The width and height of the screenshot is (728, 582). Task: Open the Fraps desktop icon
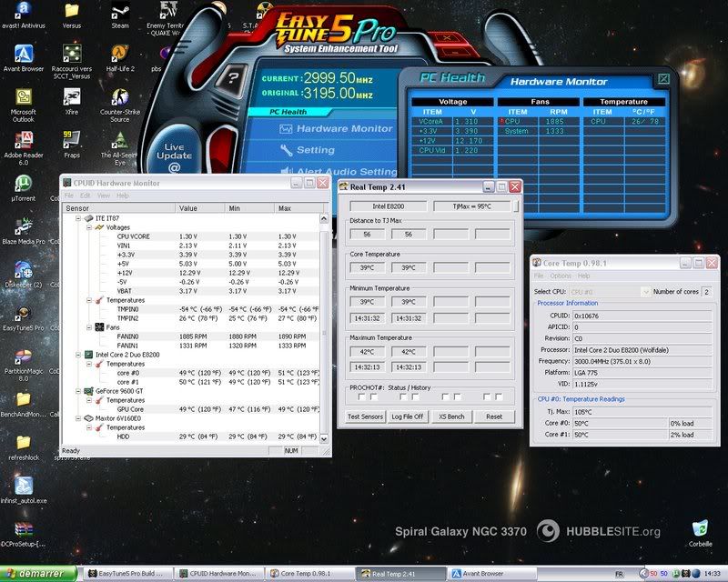[x=72, y=139]
